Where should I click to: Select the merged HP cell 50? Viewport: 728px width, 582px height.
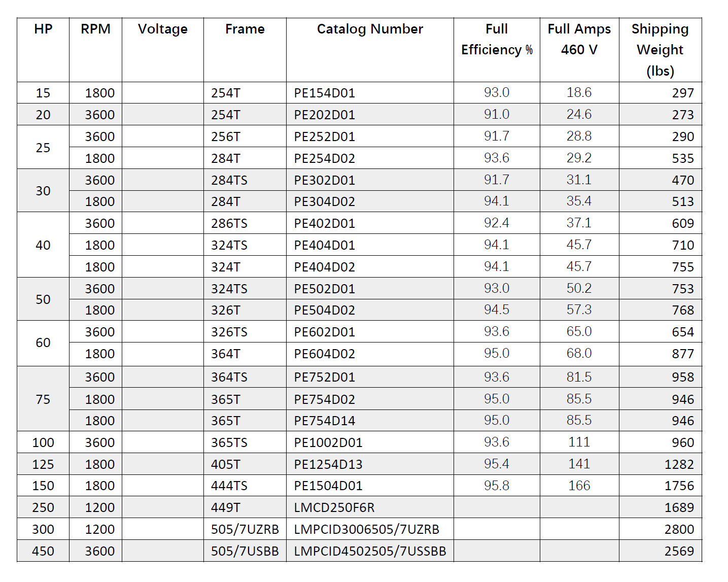(x=43, y=299)
